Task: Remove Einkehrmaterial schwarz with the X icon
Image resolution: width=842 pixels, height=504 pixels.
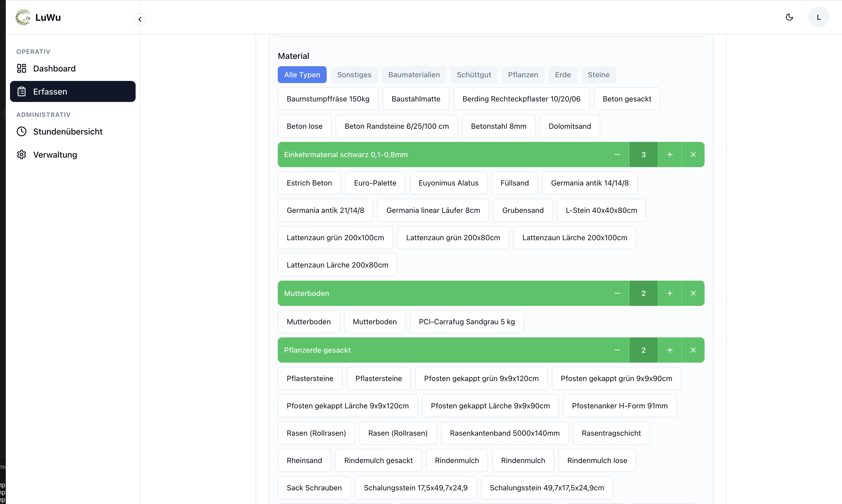Action: tap(693, 155)
